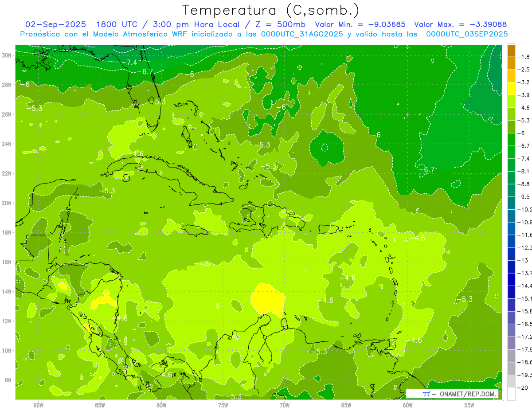Click the "24N" latitude axis label

[7, 144]
